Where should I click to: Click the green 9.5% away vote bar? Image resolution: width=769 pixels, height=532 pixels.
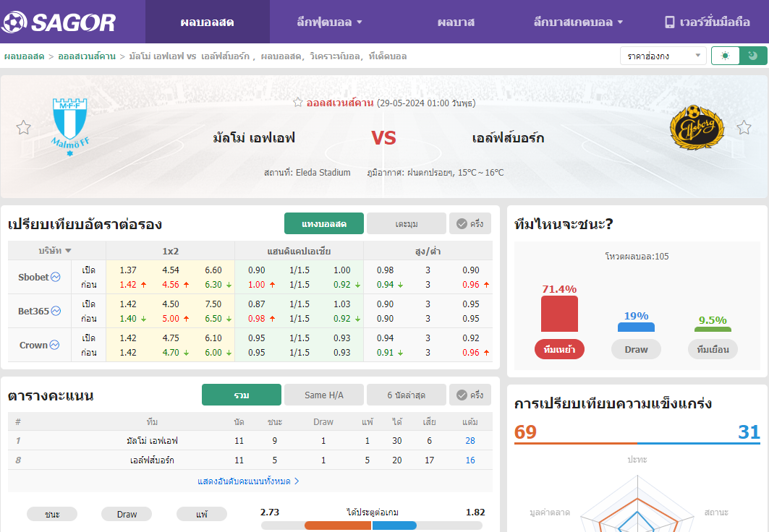[x=713, y=329]
